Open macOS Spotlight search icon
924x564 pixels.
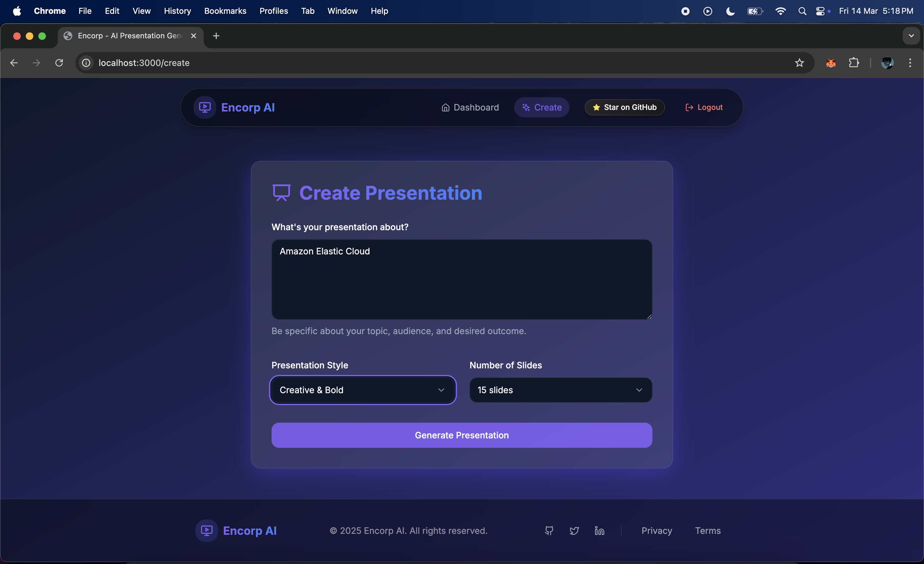pos(802,11)
